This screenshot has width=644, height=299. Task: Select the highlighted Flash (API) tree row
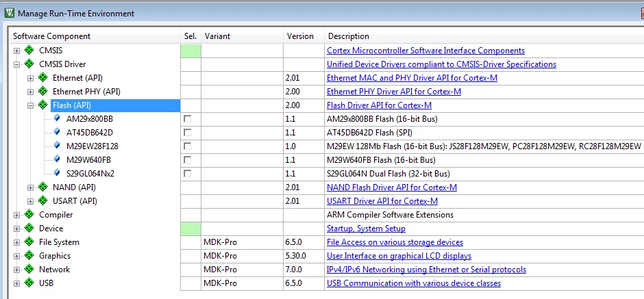(115, 105)
